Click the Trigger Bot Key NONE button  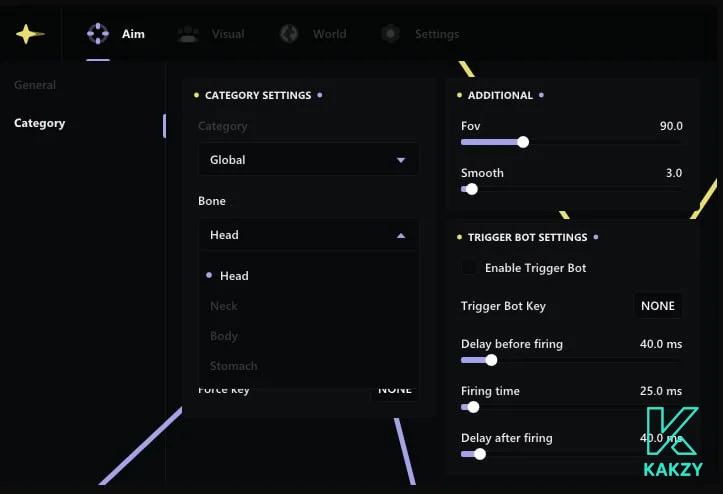click(x=658, y=306)
